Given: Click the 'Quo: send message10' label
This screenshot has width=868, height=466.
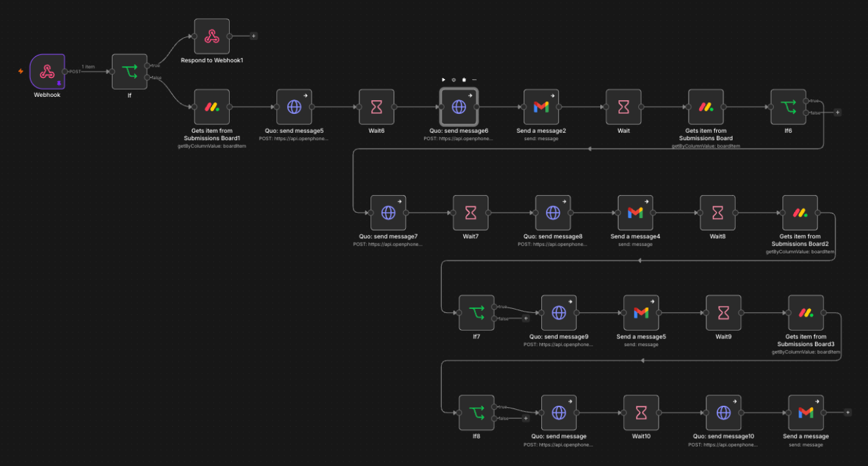Looking at the screenshot, I should (x=723, y=437).
